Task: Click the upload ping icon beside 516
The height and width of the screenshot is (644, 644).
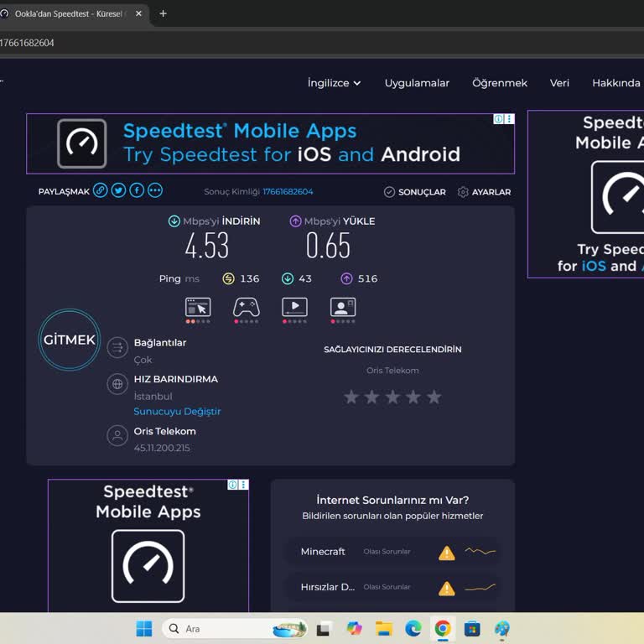Action: tap(346, 278)
